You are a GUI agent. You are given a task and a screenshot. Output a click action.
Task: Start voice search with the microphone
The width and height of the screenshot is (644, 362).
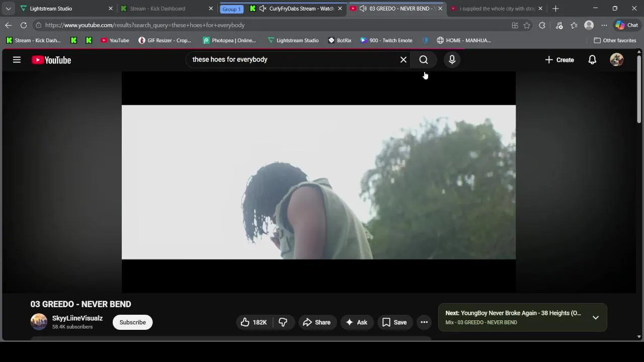pos(452,60)
